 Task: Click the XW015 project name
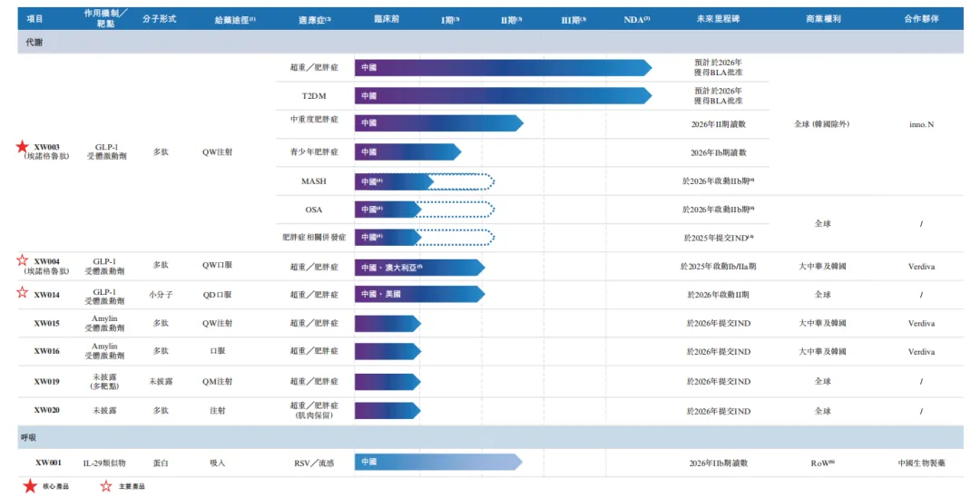coord(47,324)
